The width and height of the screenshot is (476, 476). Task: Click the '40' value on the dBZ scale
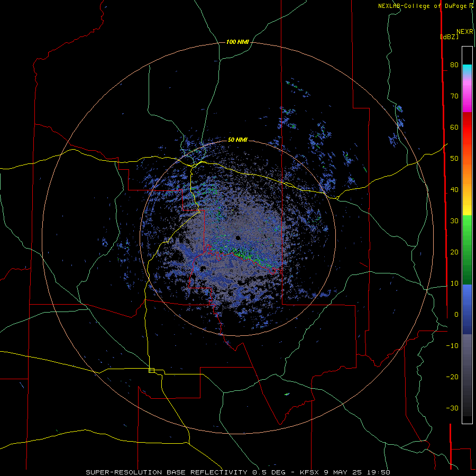(454, 190)
